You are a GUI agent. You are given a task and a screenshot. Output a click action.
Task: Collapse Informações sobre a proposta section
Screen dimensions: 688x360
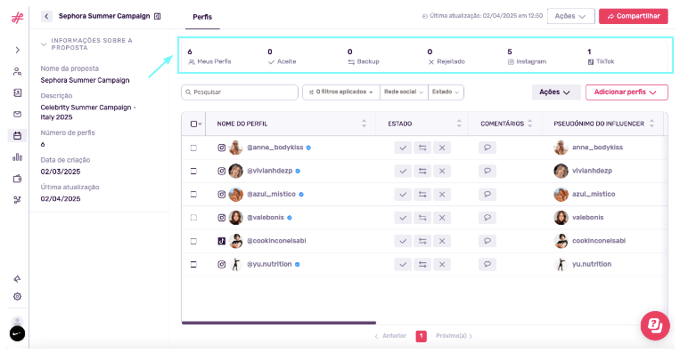point(43,44)
